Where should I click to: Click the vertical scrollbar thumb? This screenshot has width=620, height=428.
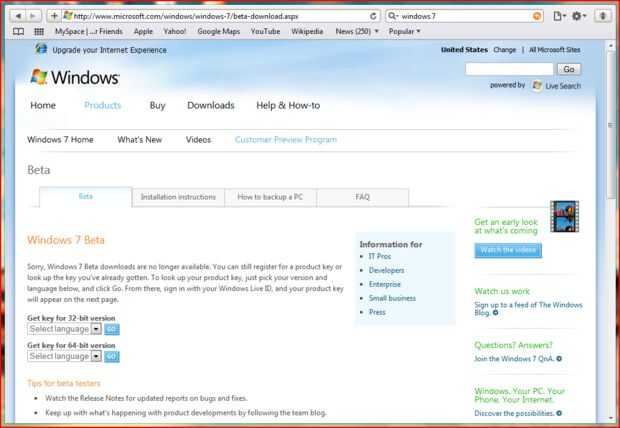[611, 125]
